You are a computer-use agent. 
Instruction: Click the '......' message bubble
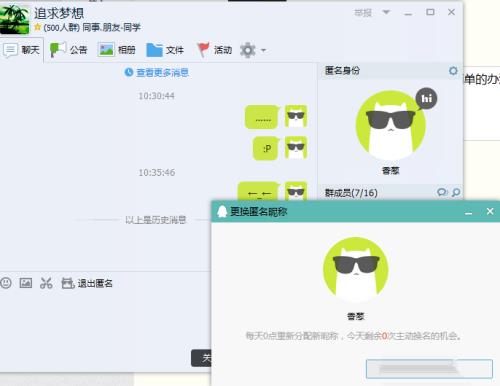coord(262,117)
